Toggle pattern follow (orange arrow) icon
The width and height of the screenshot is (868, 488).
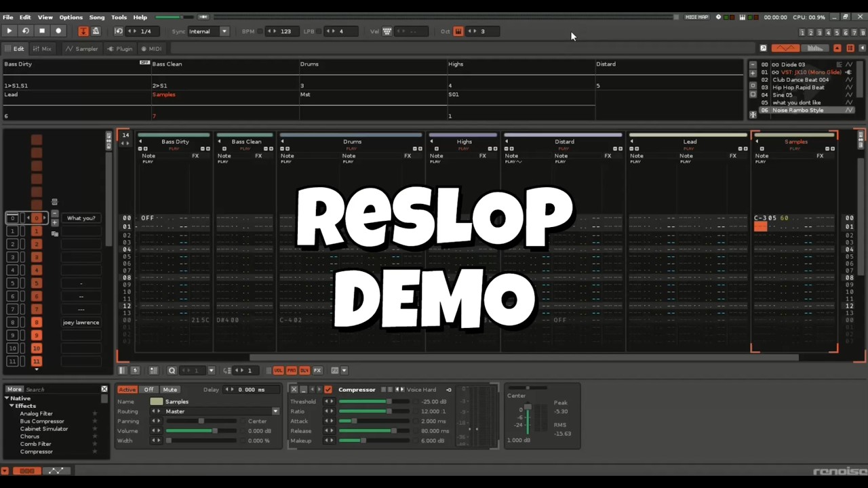click(83, 31)
